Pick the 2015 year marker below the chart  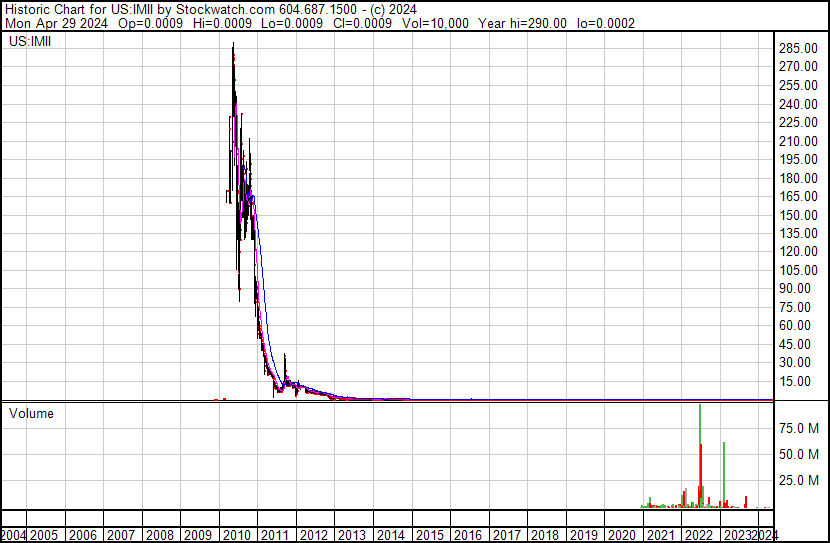[x=428, y=535]
